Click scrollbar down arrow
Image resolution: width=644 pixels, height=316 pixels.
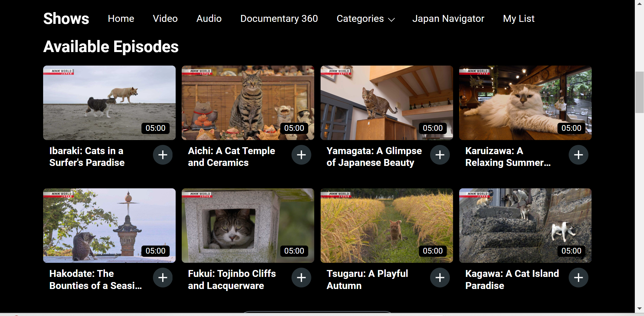click(639, 309)
